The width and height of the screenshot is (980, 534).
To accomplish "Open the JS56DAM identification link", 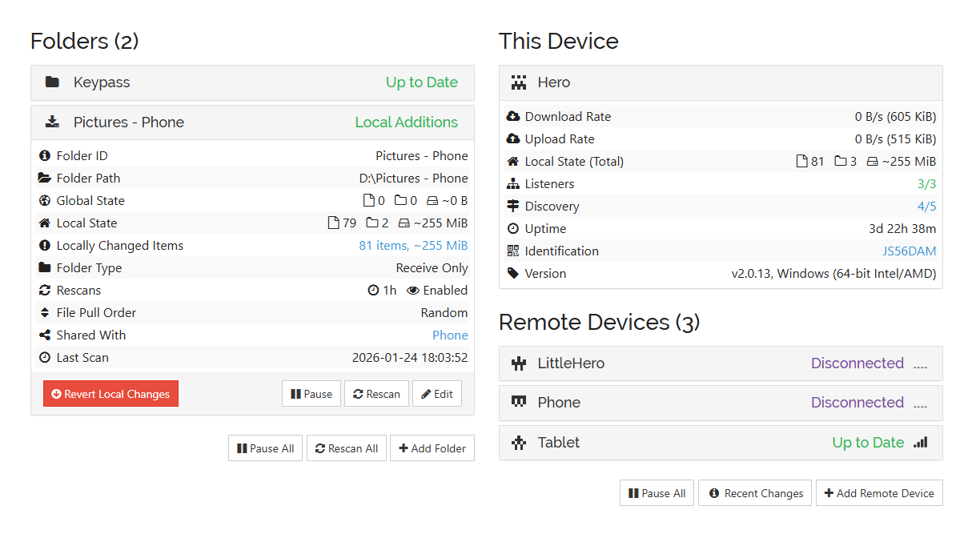I will (909, 251).
